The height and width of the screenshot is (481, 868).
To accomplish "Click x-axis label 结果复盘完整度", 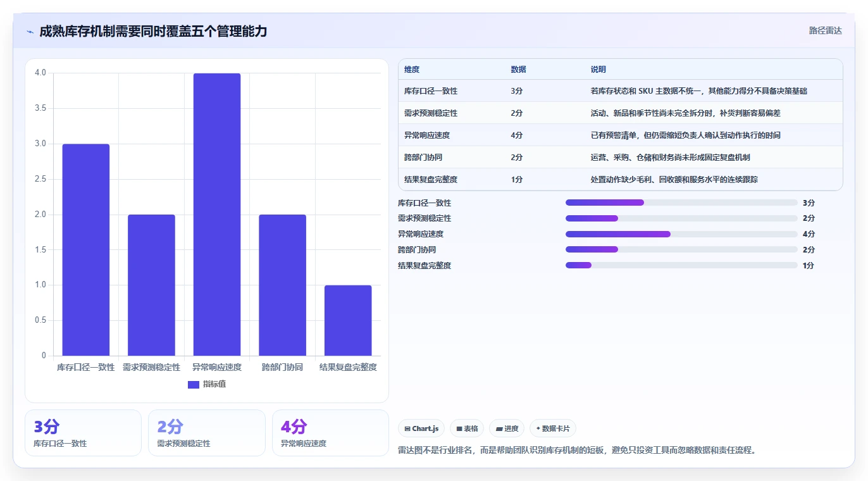I will pyautogui.click(x=348, y=367).
